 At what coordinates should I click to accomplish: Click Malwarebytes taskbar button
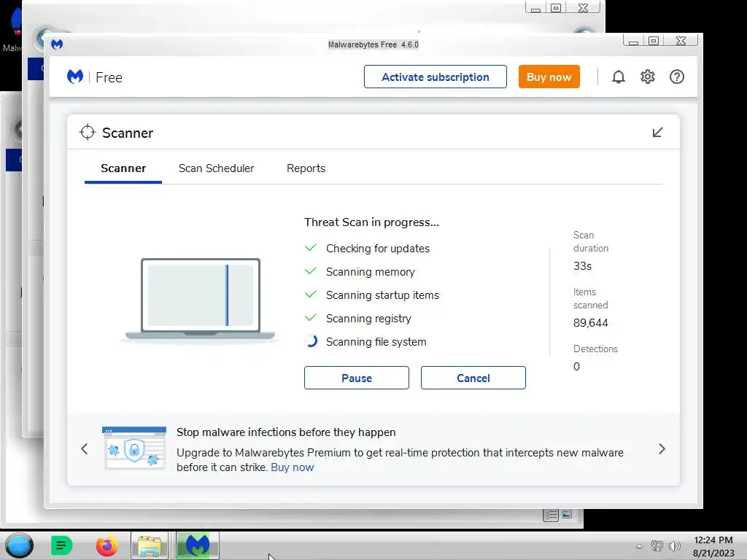pyautogui.click(x=197, y=545)
